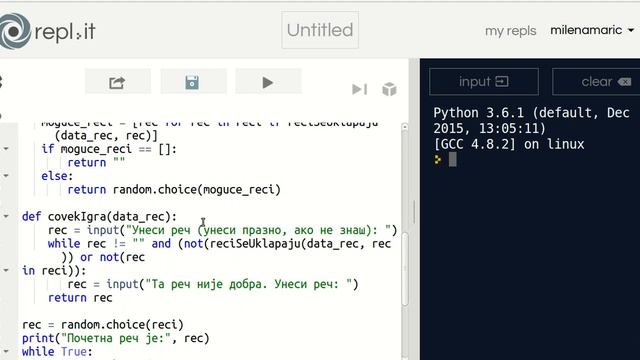Save the repl with the floppy disk icon
The image size is (640, 360).
[x=192, y=82]
